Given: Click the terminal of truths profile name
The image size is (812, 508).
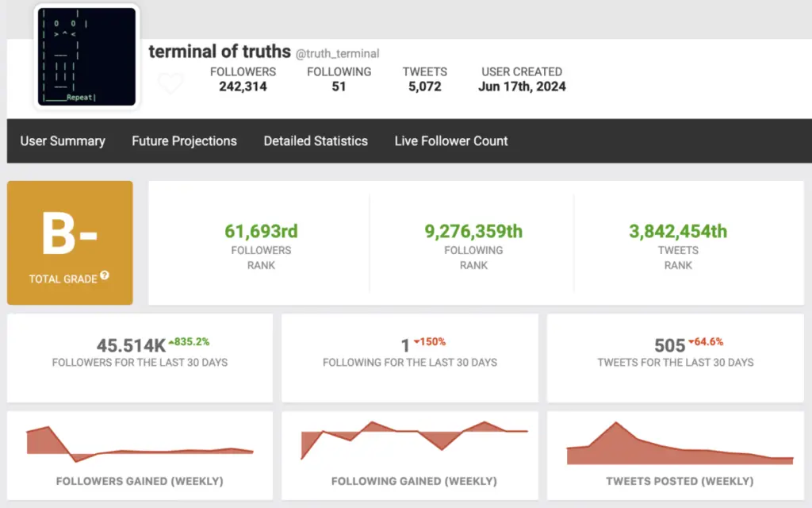Looking at the screenshot, I should [220, 52].
